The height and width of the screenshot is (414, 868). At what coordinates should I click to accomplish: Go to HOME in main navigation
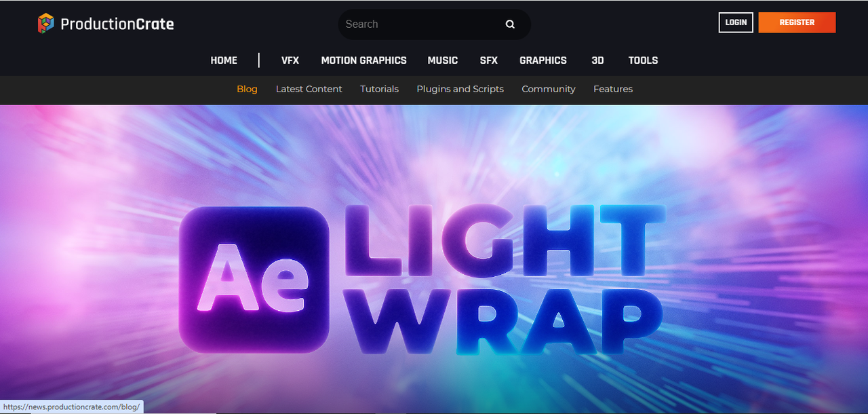point(224,60)
